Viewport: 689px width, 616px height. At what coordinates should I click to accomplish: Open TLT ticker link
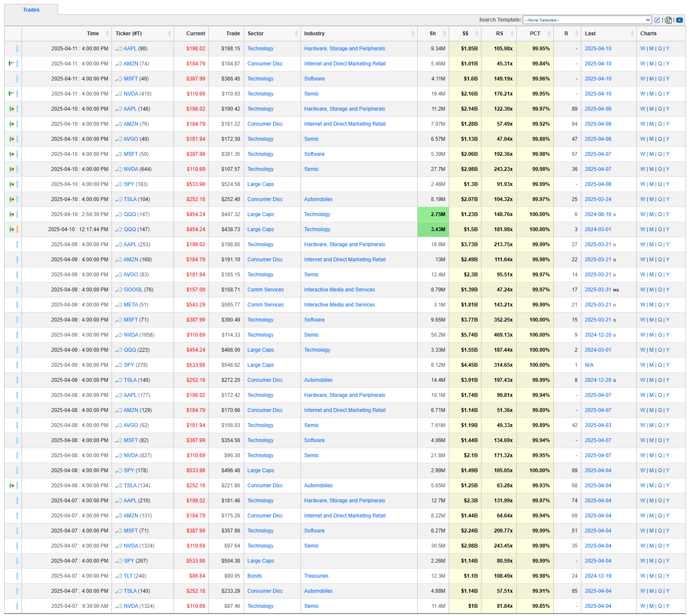(128, 576)
